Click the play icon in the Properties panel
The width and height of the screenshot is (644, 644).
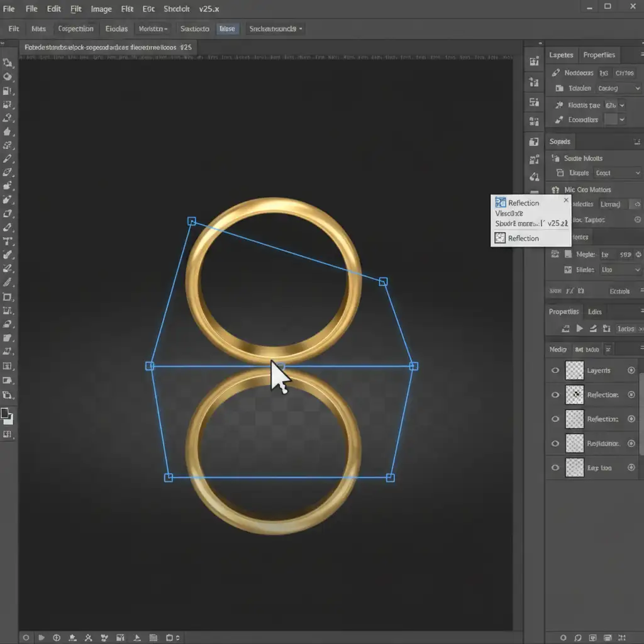579,328
